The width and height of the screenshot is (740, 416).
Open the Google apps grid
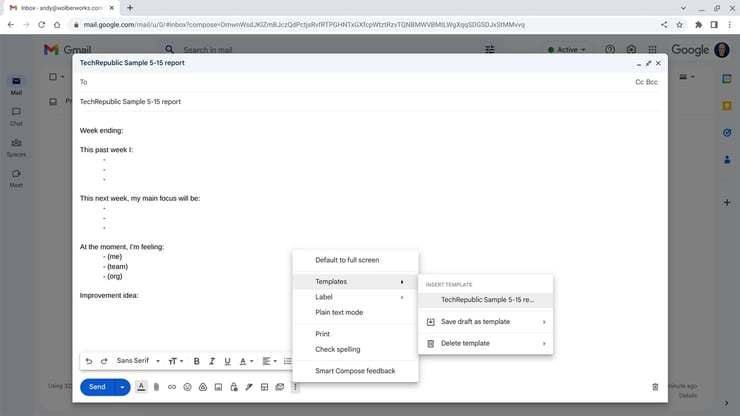pos(652,50)
